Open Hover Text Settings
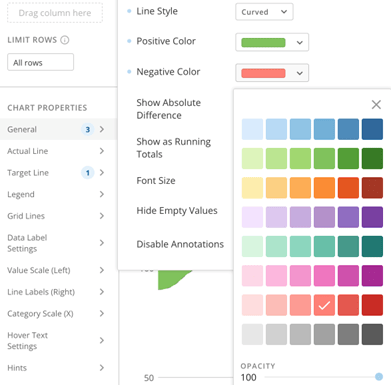391x385 pixels. tap(58, 340)
